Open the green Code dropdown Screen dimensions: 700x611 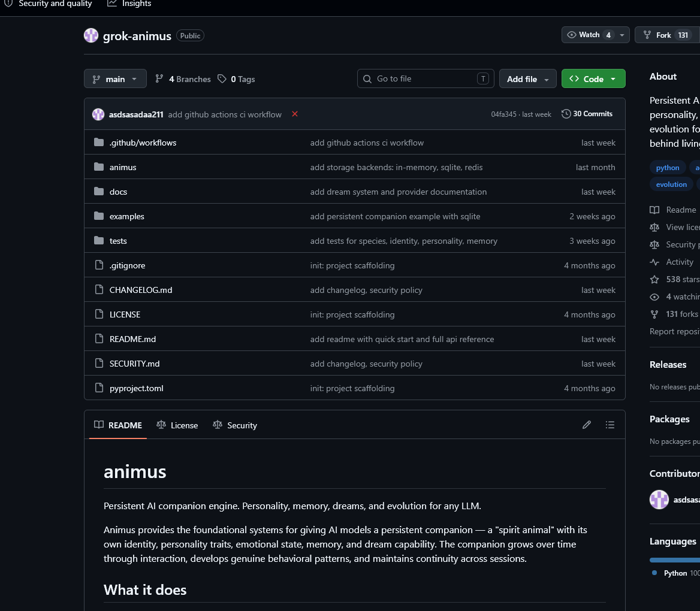pyautogui.click(x=593, y=78)
